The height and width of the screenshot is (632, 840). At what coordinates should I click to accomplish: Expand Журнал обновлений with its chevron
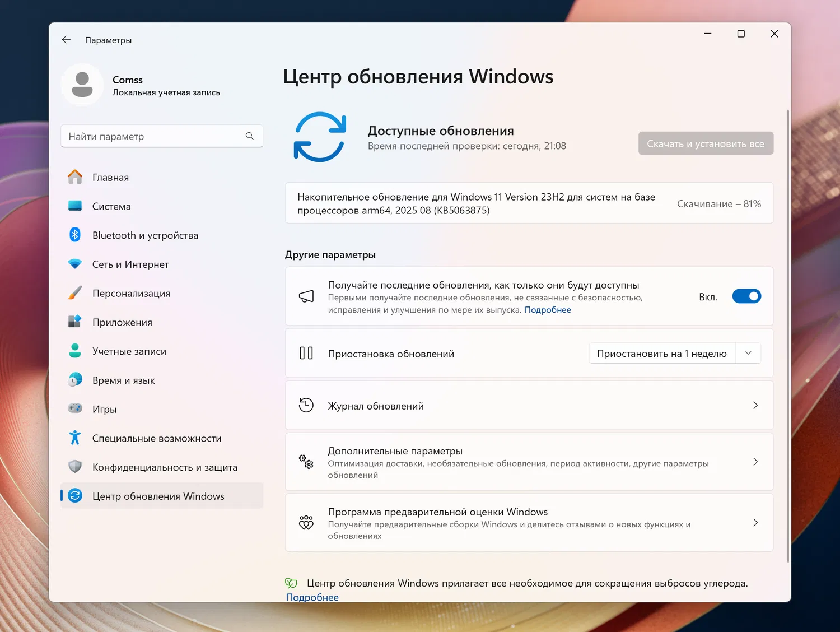(755, 405)
